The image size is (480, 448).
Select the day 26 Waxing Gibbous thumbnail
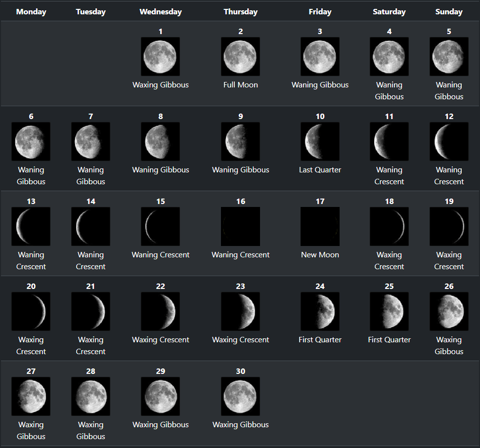tap(449, 312)
